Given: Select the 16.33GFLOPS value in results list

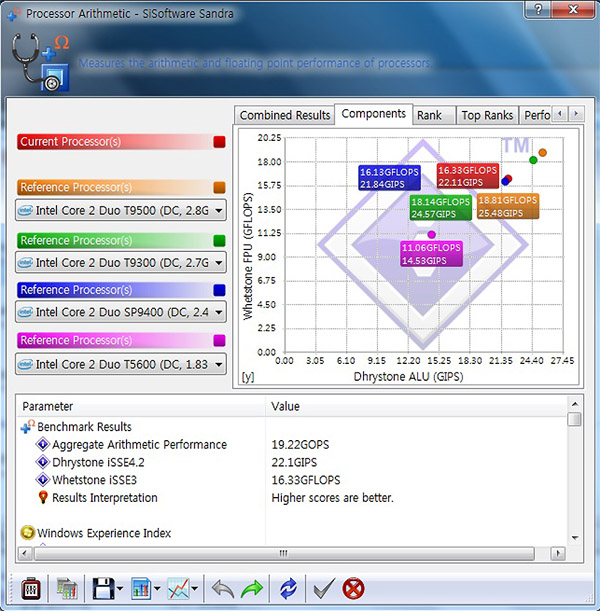Looking at the screenshot, I should [x=306, y=480].
